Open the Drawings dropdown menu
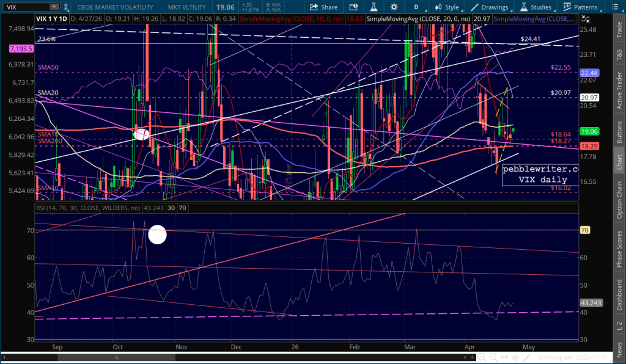 [490, 7]
